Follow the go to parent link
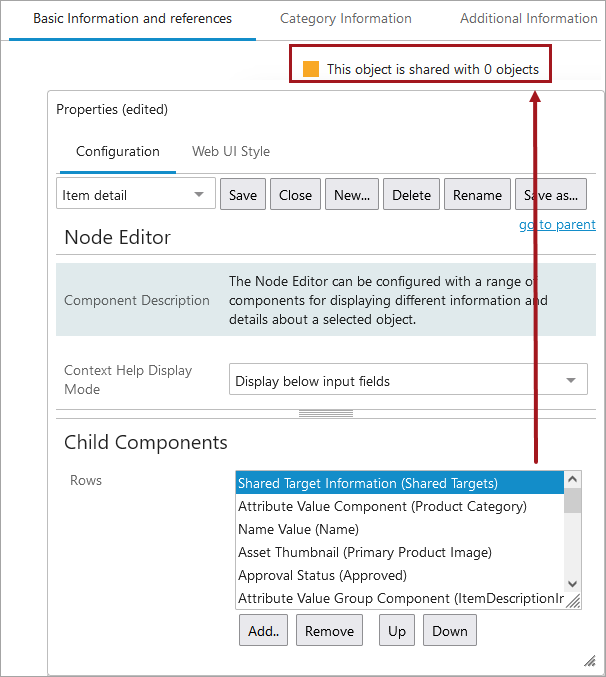The height and width of the screenshot is (677, 606). 557,225
